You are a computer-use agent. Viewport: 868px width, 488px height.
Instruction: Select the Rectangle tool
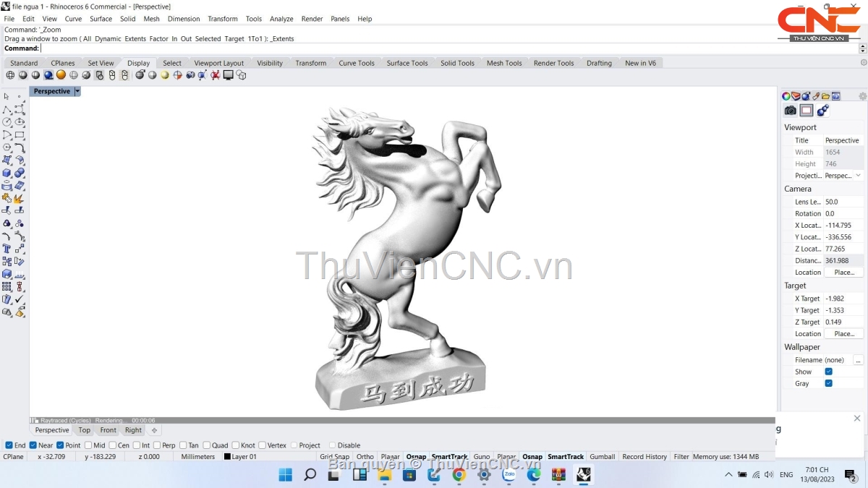[20, 134]
